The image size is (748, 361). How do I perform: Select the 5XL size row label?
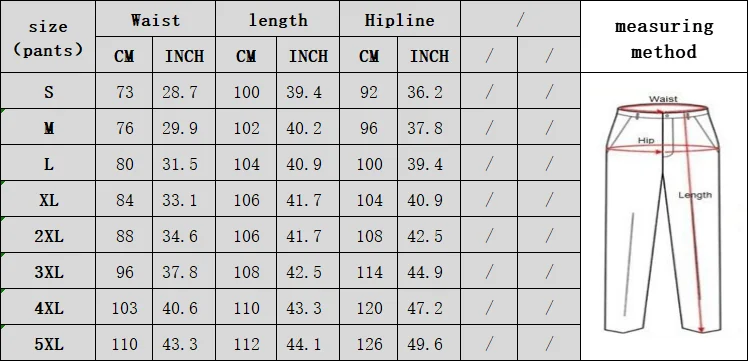pyautogui.click(x=48, y=343)
